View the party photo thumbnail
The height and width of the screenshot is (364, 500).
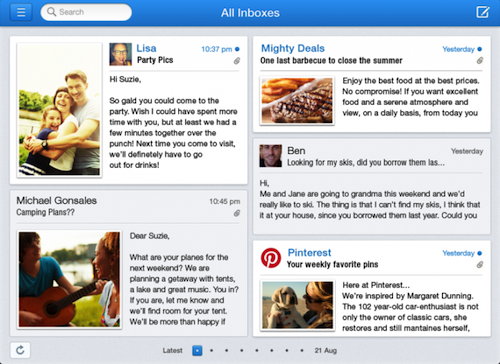[x=59, y=110]
